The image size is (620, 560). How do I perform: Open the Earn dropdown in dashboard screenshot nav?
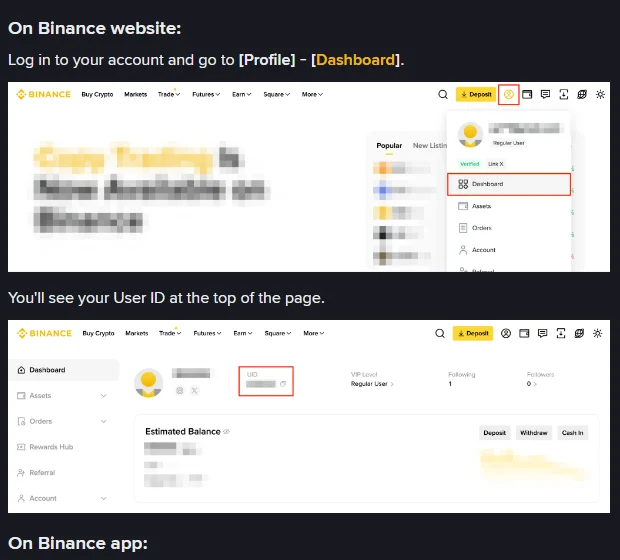[243, 333]
